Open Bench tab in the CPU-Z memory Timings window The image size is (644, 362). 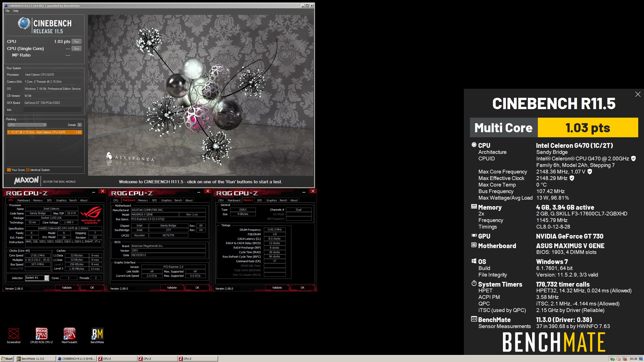click(283, 200)
